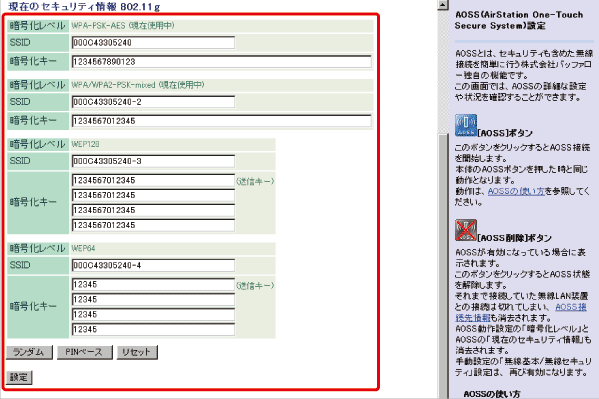
Task: Click the WEP64 first key field (送信キー)
Action: point(153,284)
